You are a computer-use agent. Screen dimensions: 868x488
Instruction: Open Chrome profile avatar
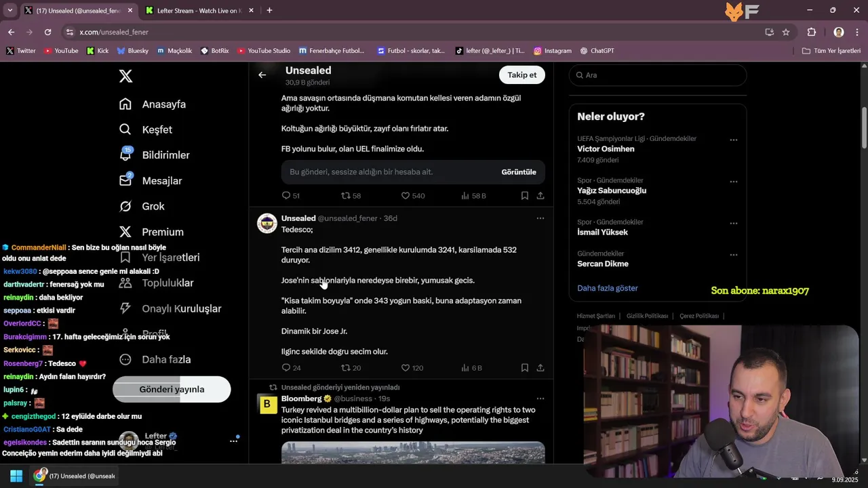tap(839, 32)
